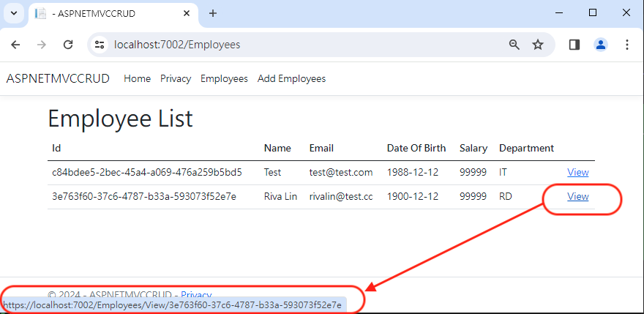Click the ASPNETMVCCRUD brand link
The image size is (644, 314).
click(x=58, y=79)
